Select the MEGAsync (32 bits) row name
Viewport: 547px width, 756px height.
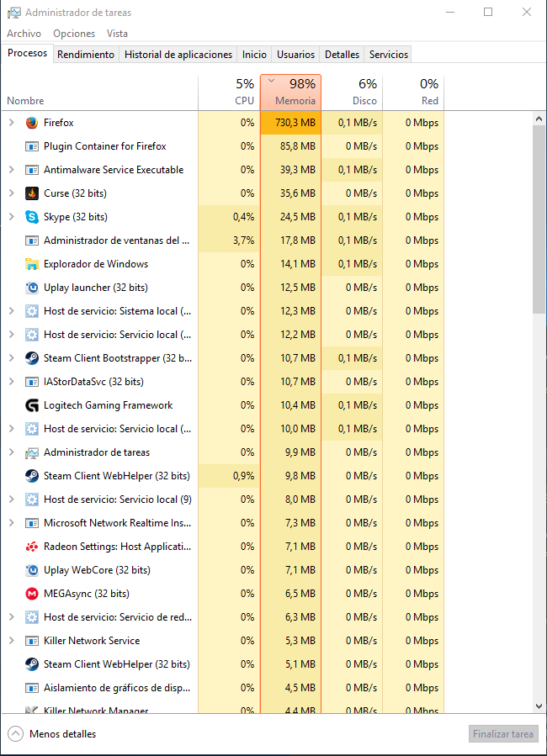[87, 594]
